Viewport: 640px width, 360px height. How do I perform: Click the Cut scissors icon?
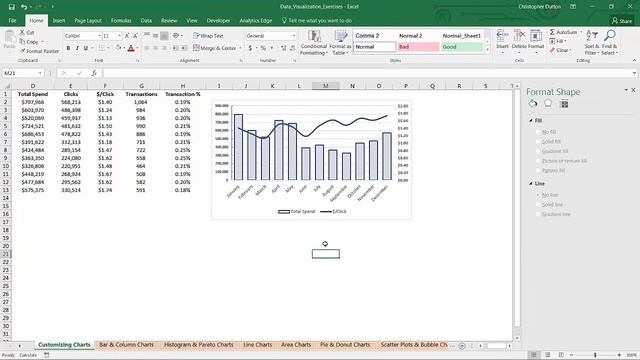tap(22, 32)
